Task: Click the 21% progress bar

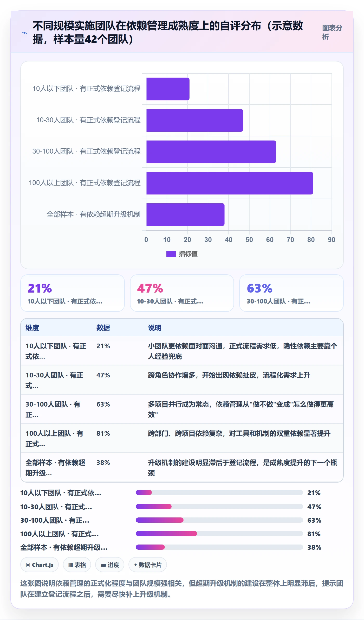Action: tap(219, 492)
